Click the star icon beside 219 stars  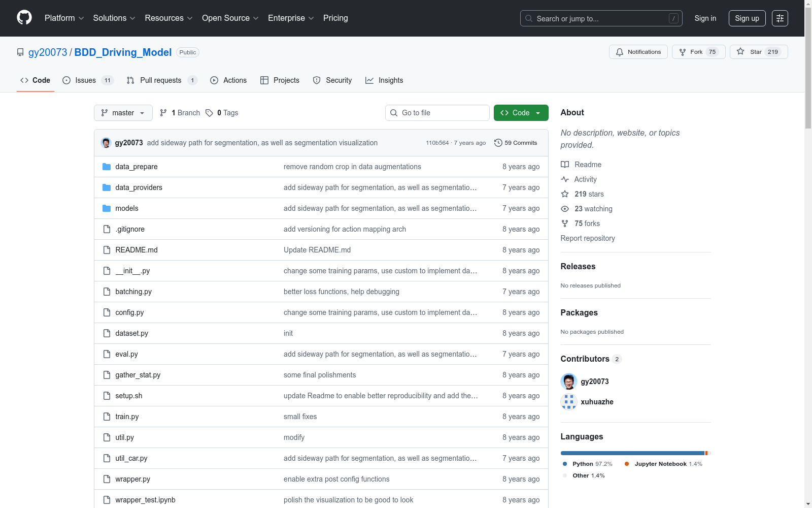pos(565,194)
